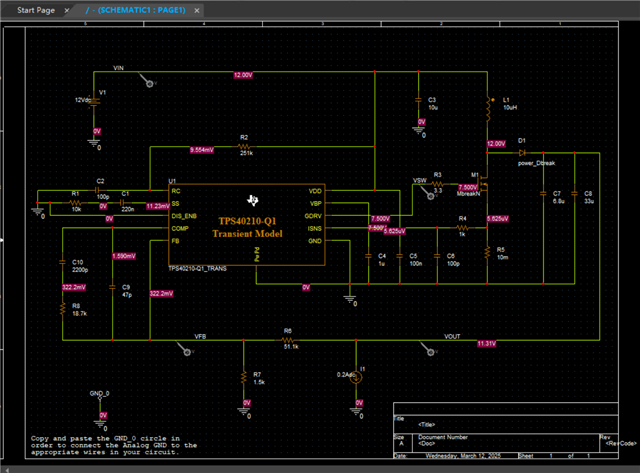Select capacitor C3 10u symbol
640x473 pixels.
[418, 100]
